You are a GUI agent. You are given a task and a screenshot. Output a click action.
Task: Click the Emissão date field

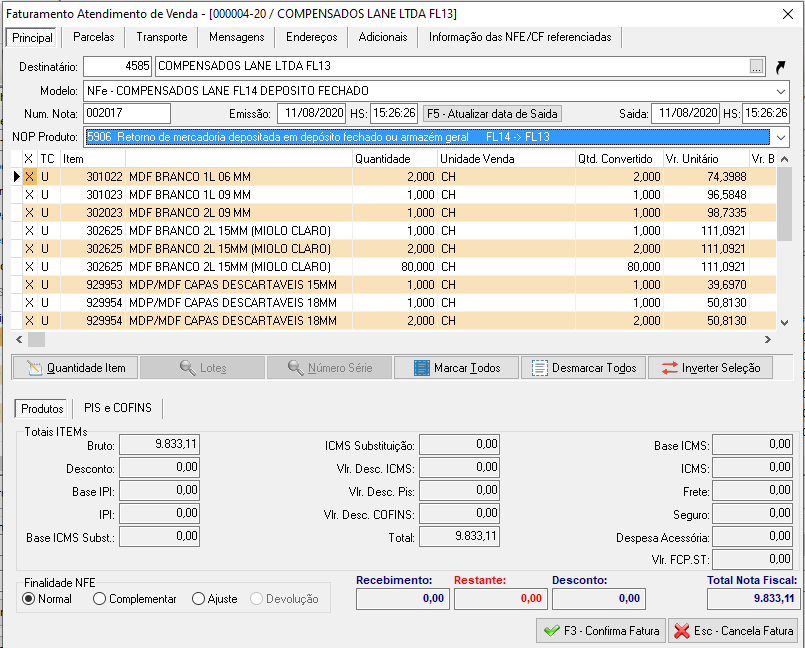click(311, 113)
